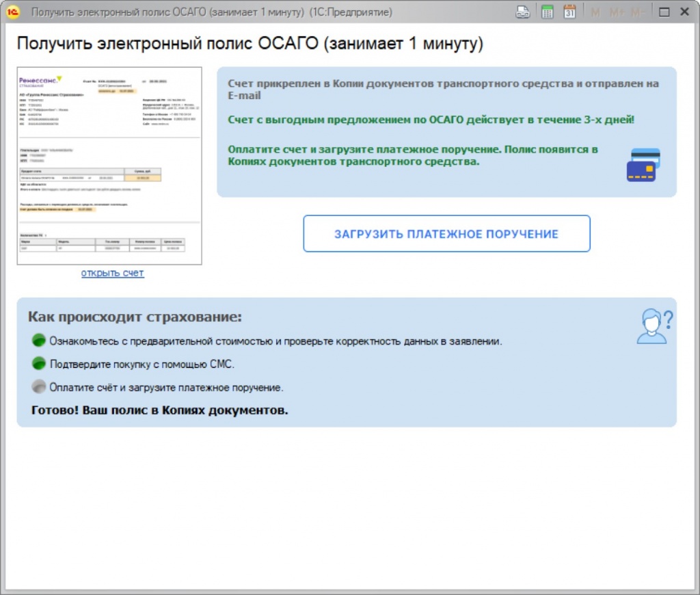The image size is (700, 595).
Task: Click text Счет прикреплен в Копии документов
Action: coord(443,90)
